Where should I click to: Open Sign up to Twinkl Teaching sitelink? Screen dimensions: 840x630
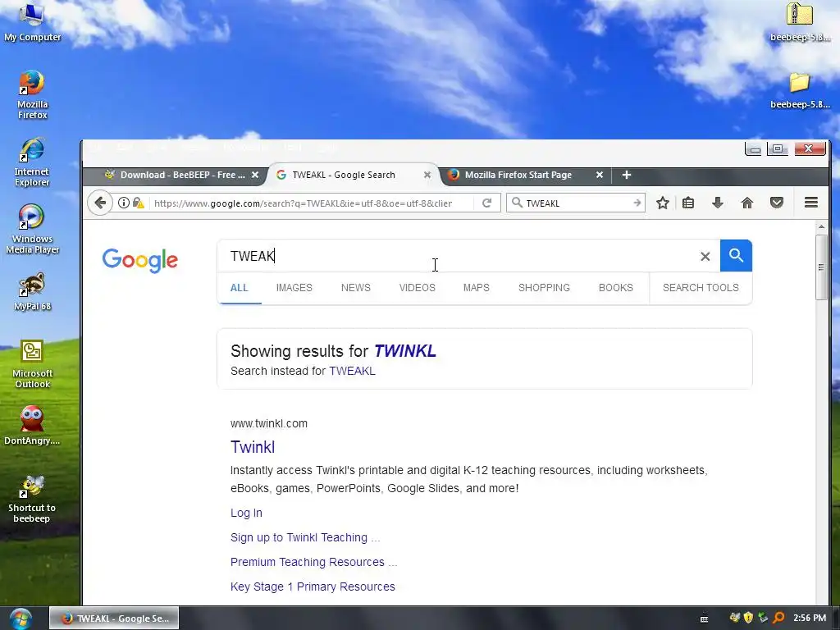coord(305,537)
